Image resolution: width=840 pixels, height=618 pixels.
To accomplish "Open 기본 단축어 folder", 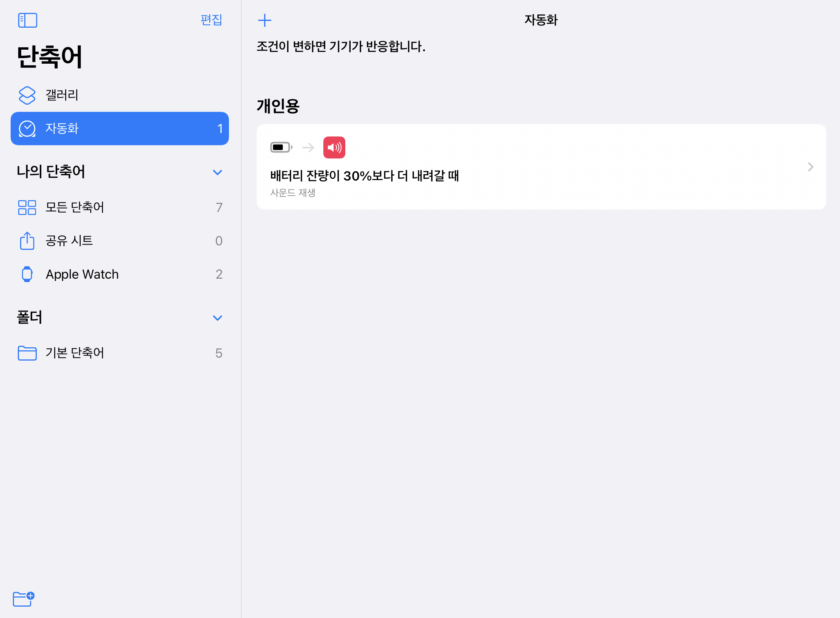I will coord(75,353).
